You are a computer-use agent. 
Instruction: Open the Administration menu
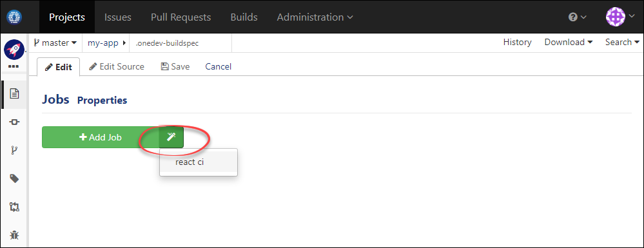pos(315,17)
